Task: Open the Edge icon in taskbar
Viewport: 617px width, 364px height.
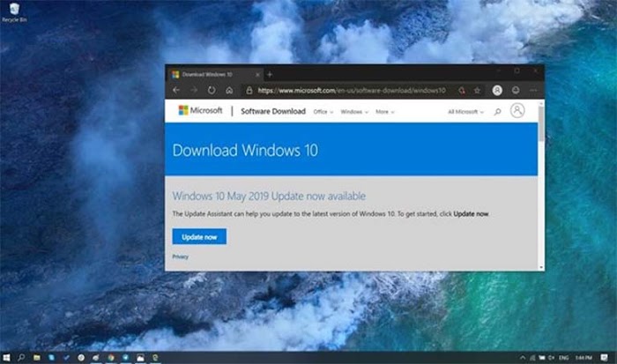Action: point(155,357)
